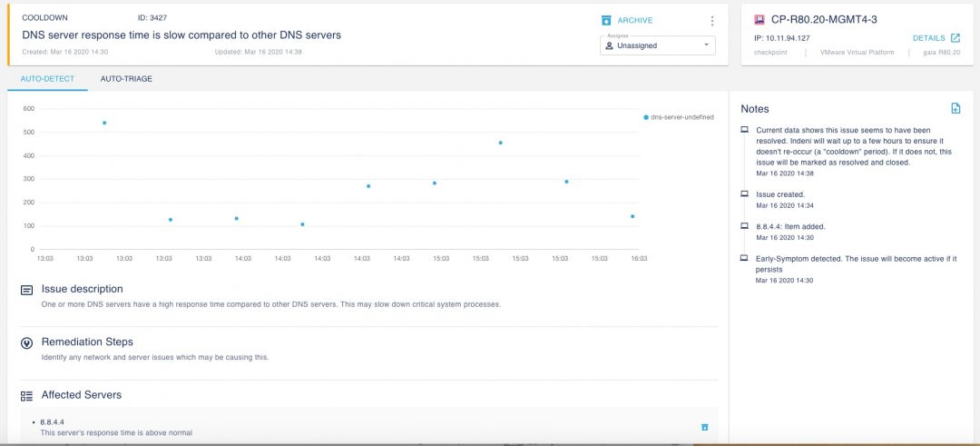Click the issue title about DNS response time
The image size is (980, 446).
tap(181, 35)
